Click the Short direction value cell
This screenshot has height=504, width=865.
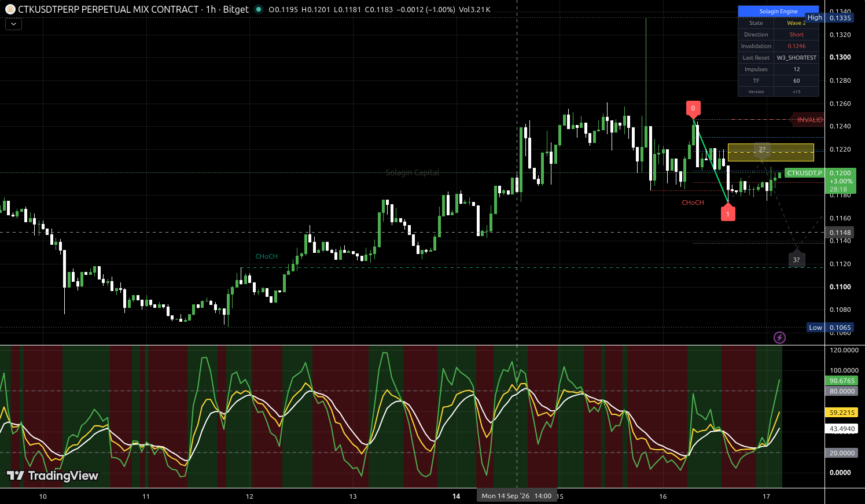tap(796, 34)
